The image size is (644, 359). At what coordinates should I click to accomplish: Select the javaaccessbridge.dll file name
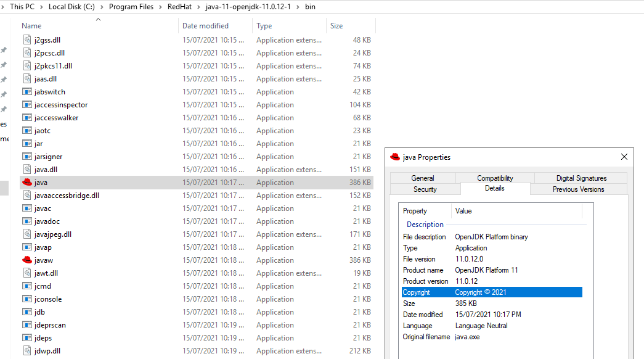tap(67, 196)
